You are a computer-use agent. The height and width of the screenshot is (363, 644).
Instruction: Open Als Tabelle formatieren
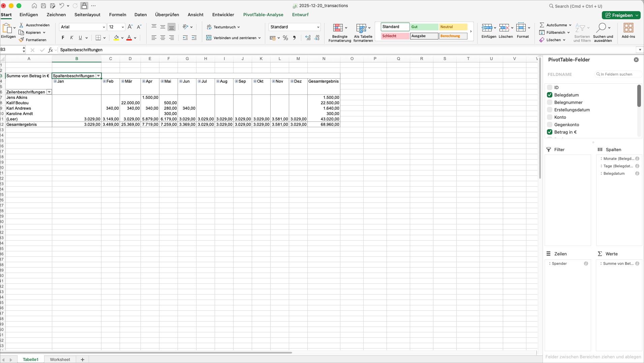click(361, 28)
